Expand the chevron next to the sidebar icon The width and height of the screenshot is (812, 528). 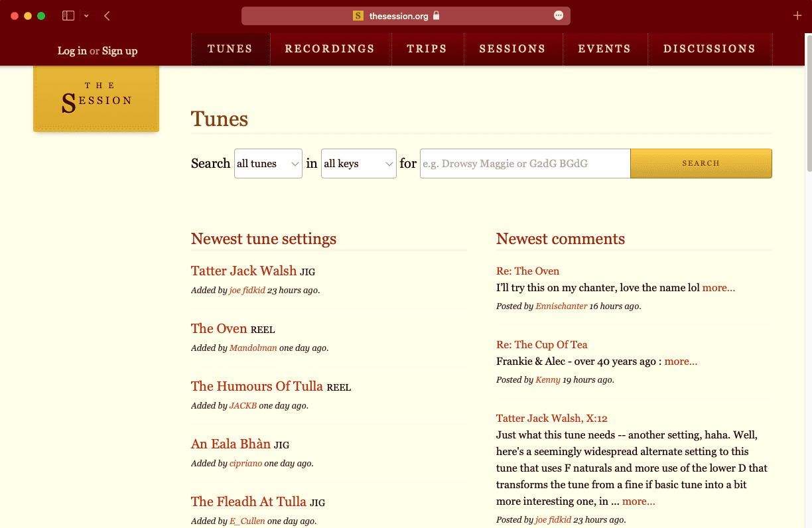[86, 15]
